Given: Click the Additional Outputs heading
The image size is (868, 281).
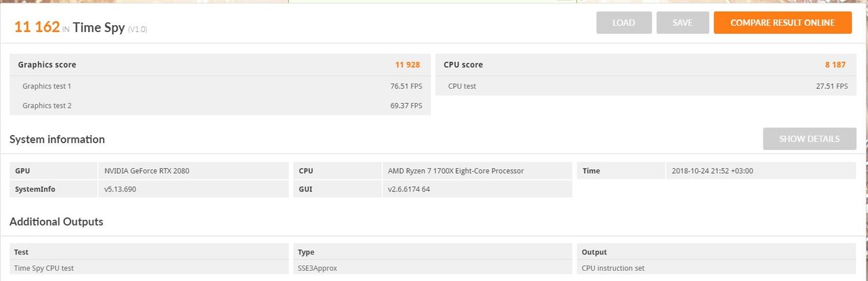Looking at the screenshot, I should point(56,222).
